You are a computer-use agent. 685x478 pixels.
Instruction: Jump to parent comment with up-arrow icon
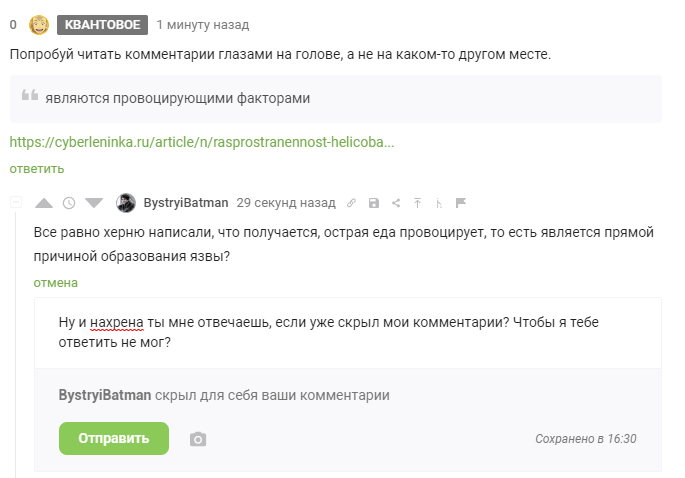[418, 203]
